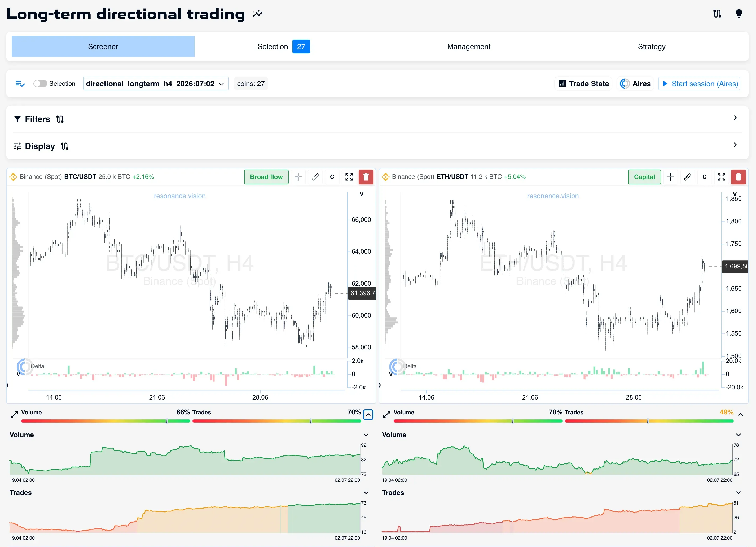The image size is (756, 547).
Task: Collapse the ETH Trades chart section
Action: pyautogui.click(x=739, y=493)
